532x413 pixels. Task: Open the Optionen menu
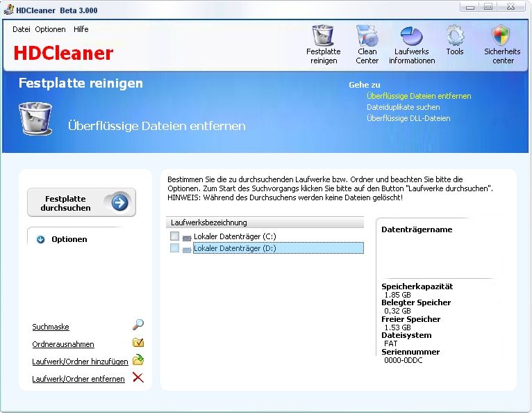tap(50, 29)
